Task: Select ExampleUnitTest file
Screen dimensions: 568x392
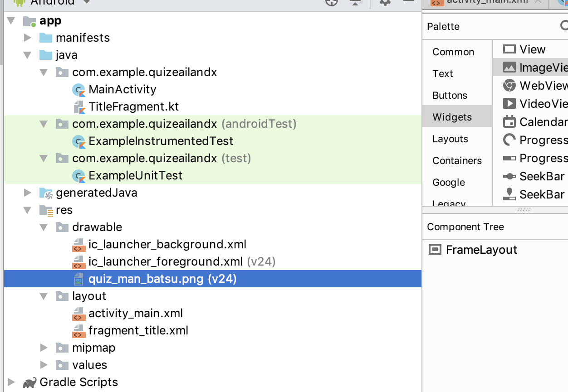Action: coord(136,176)
